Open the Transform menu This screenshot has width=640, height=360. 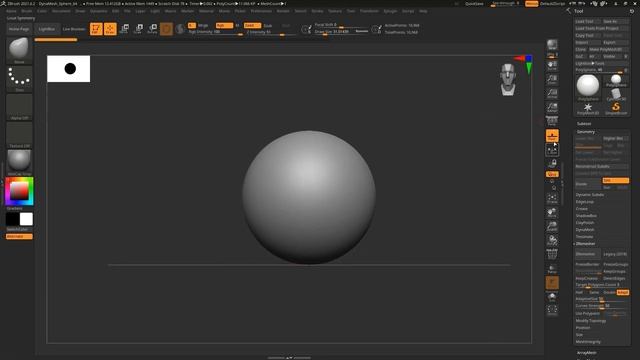coord(369,11)
